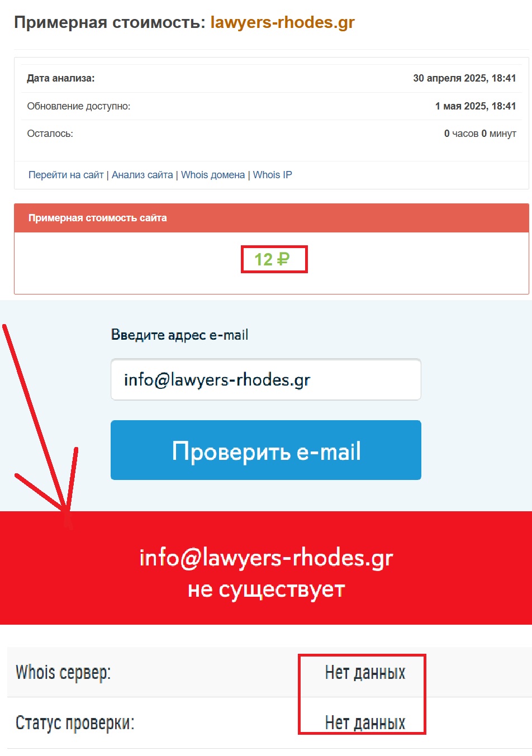
Task: Click the '0 часов 0 минут' remaining time
Action: pos(480,134)
